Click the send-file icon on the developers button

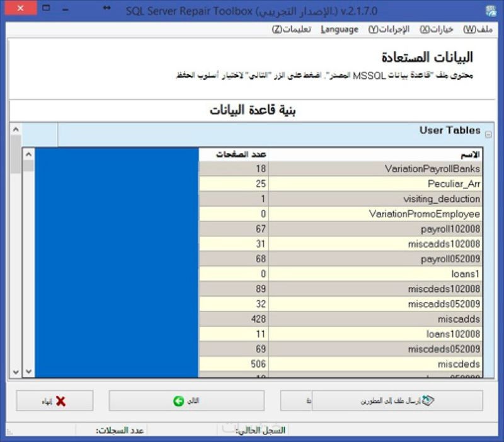[428, 400]
